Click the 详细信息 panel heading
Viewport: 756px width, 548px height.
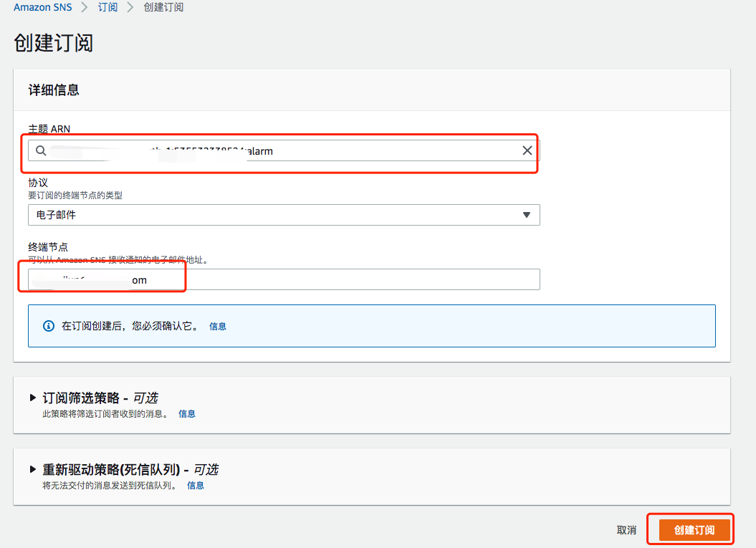(54, 90)
